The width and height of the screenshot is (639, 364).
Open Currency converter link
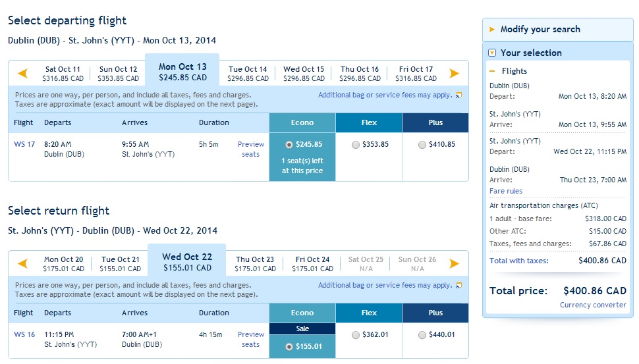tap(592, 305)
